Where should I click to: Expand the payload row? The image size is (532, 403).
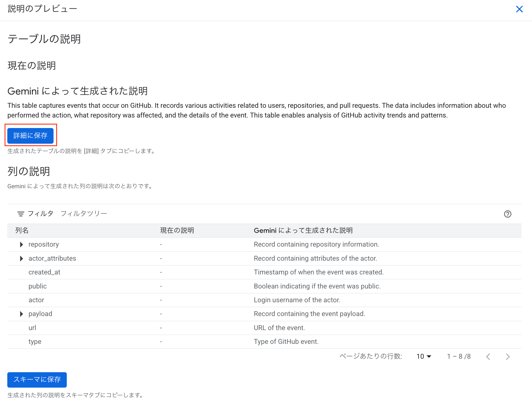pos(21,314)
